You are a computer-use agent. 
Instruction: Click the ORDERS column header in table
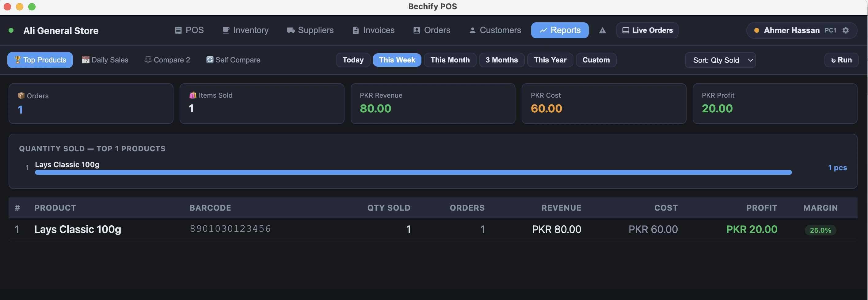pos(467,208)
